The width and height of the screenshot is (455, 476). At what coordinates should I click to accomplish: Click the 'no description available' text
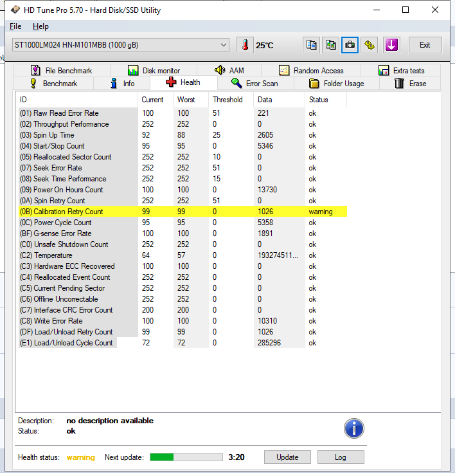(x=110, y=421)
